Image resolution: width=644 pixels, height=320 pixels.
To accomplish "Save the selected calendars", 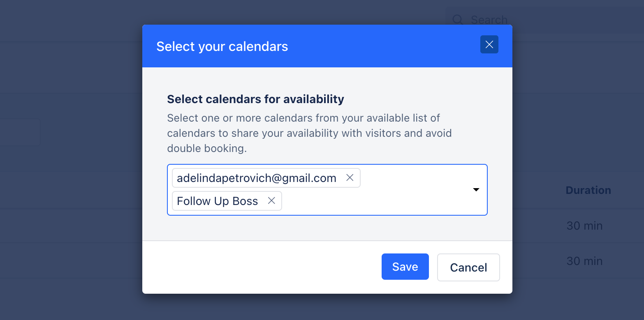I will [x=405, y=267].
